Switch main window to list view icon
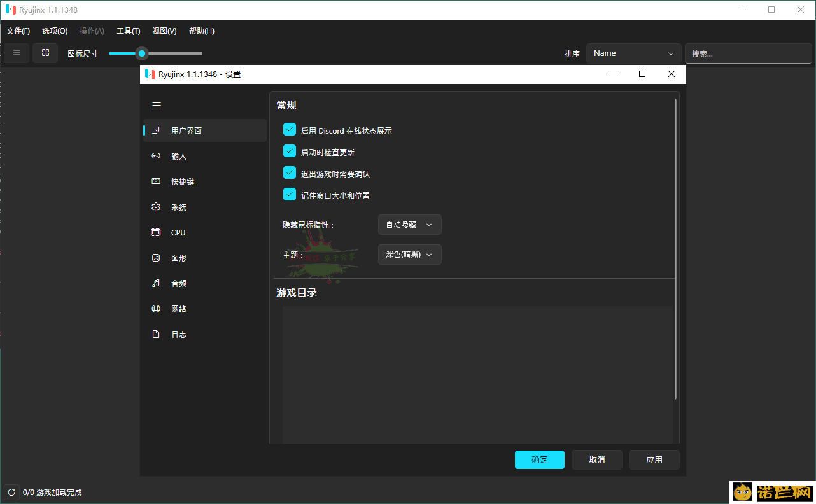The width and height of the screenshot is (816, 504). coord(17,53)
